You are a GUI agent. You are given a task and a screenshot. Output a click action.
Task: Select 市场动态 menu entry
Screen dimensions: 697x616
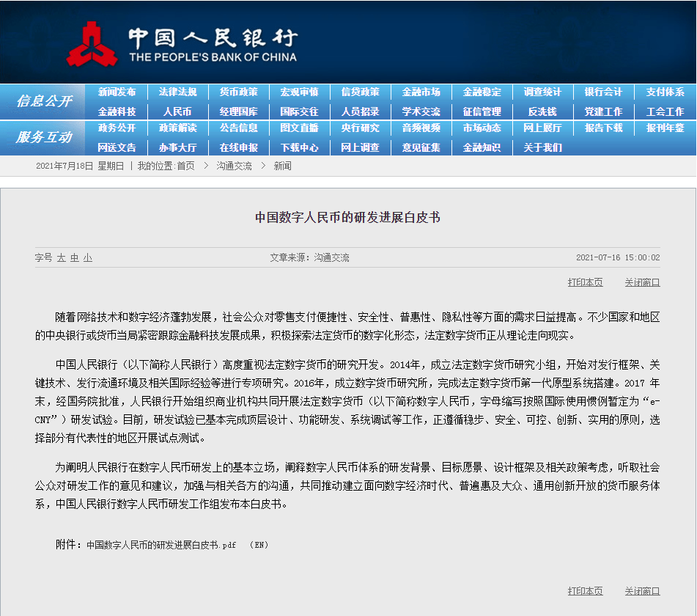click(482, 128)
